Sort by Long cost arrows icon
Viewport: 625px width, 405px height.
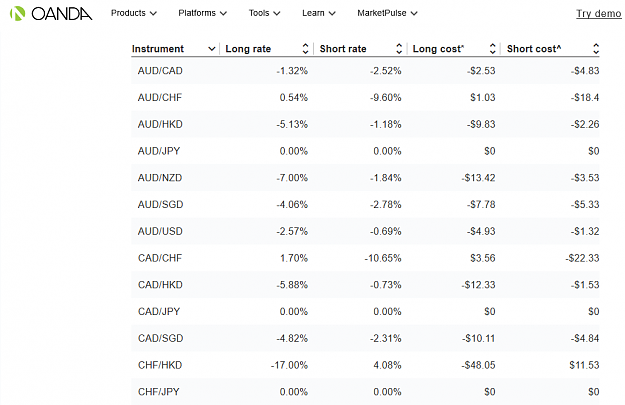(x=493, y=49)
